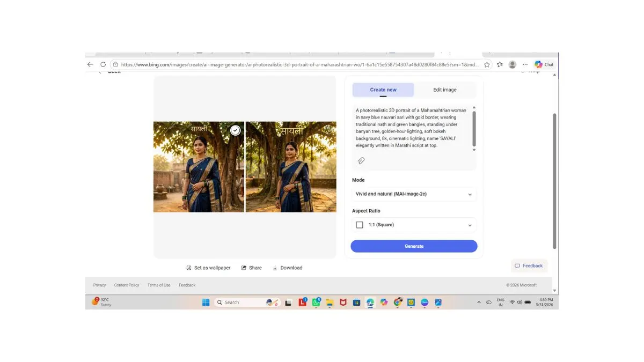Open McAfee from the taskbar
Screen dimensions: 644x362
pyautogui.click(x=343, y=302)
